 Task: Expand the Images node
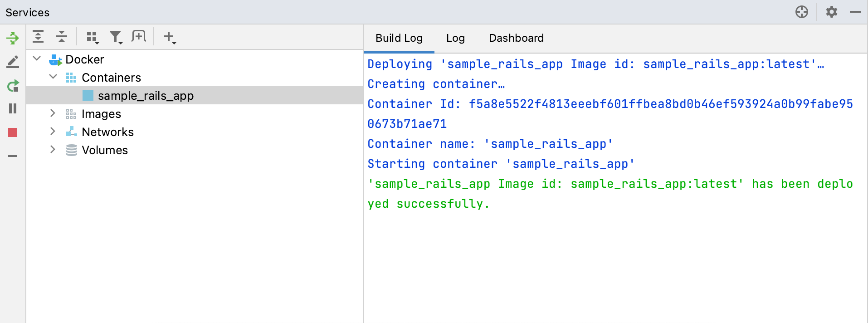(53, 113)
